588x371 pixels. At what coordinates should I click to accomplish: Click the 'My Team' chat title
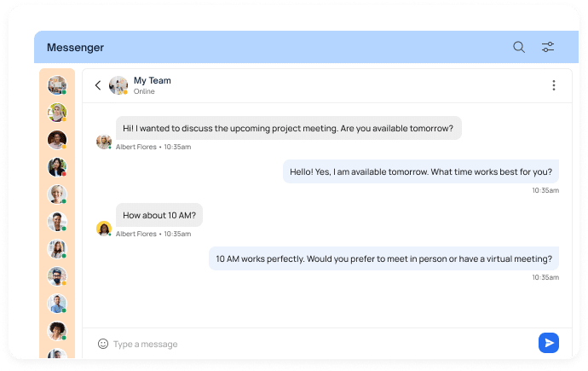tap(153, 81)
